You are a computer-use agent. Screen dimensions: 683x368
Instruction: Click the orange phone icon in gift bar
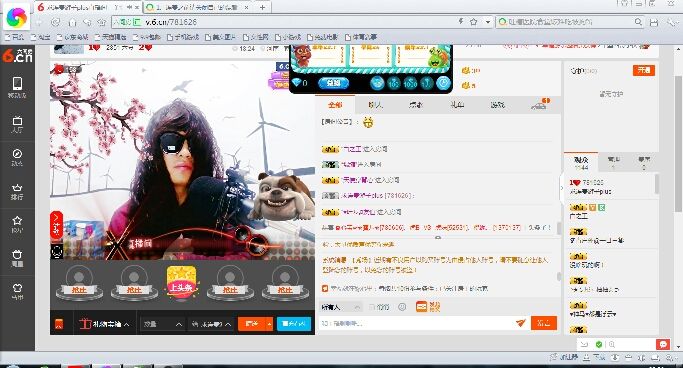[59, 324]
